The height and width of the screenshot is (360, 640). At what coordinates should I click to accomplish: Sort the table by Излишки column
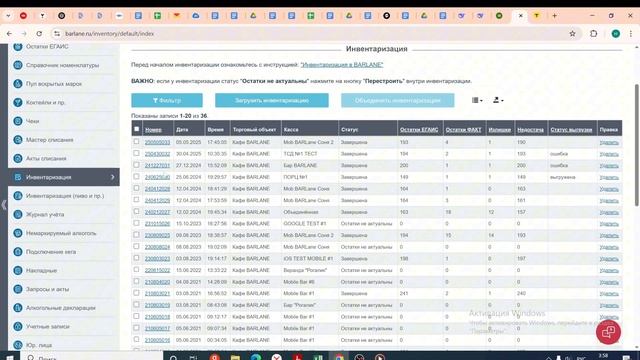pos(500,130)
